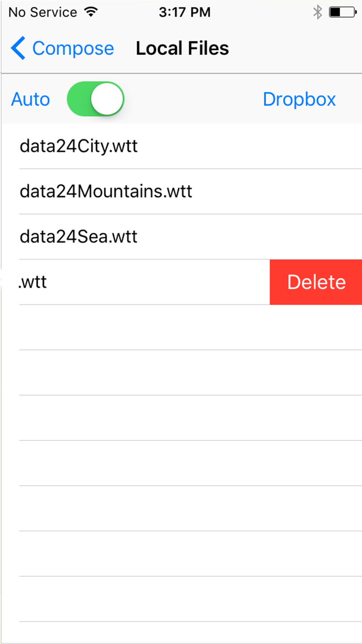Tap the back chevron arrow next to Compose
362x644 pixels.
[17, 48]
